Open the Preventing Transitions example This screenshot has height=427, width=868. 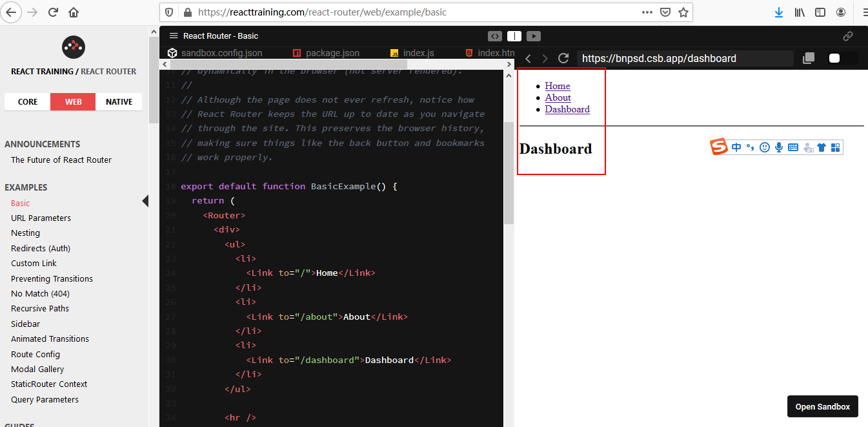52,278
